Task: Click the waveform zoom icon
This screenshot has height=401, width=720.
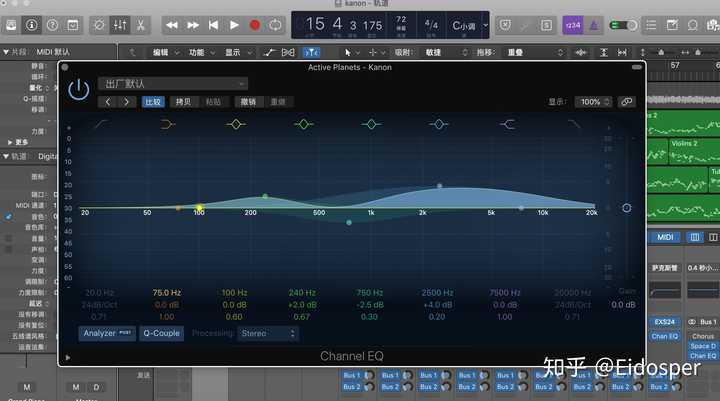Action: pyautogui.click(x=581, y=52)
